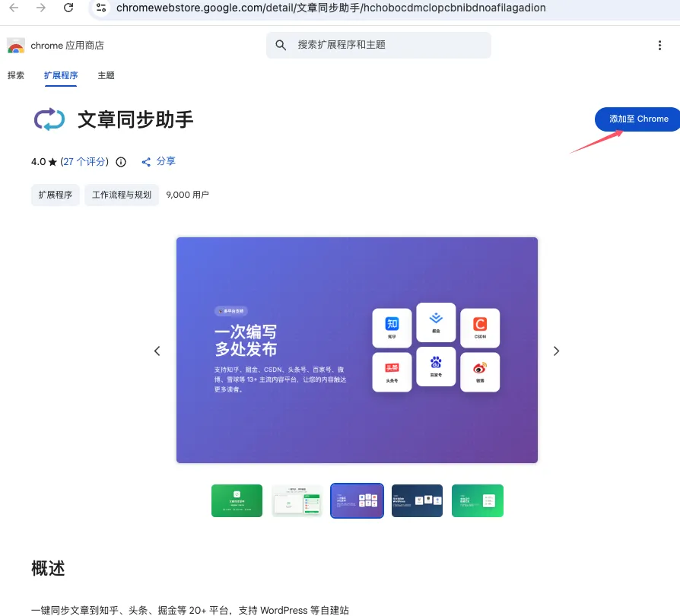The width and height of the screenshot is (680, 616).
Task: Open the three-dot more options menu
Action: click(x=659, y=46)
